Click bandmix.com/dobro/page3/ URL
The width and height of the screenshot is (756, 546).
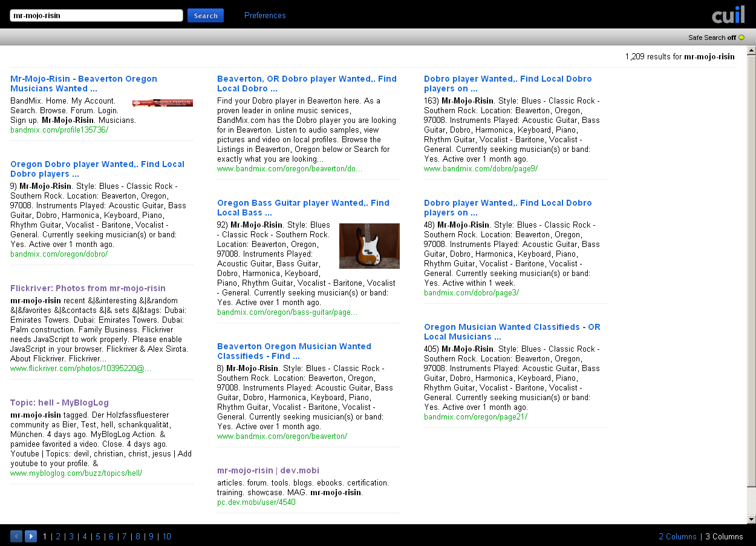click(x=472, y=293)
